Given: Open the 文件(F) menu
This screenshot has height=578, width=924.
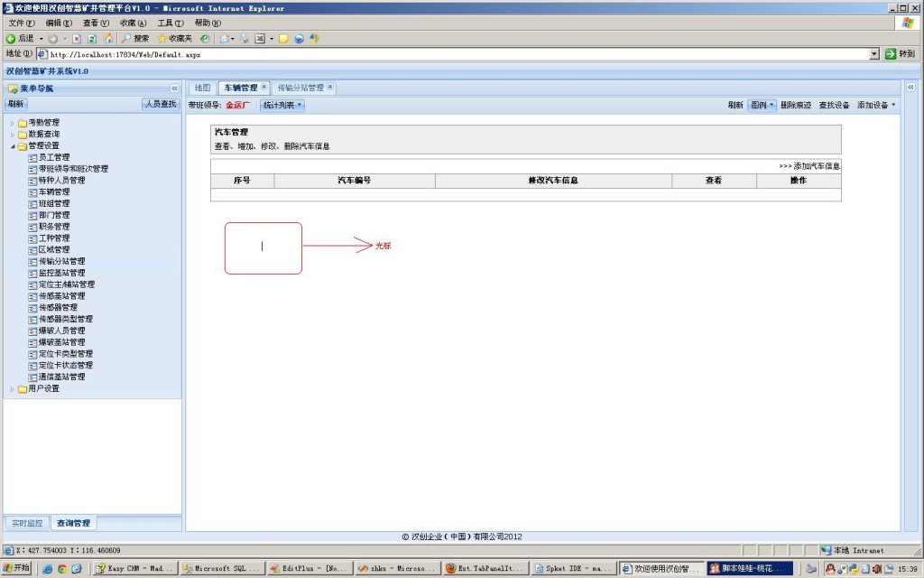Looking at the screenshot, I should coord(22,23).
